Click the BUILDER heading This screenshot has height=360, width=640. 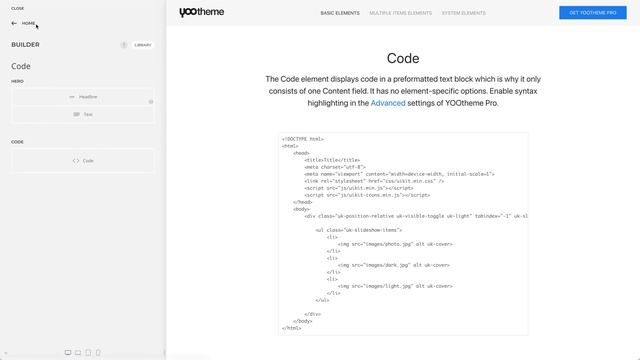(x=25, y=44)
